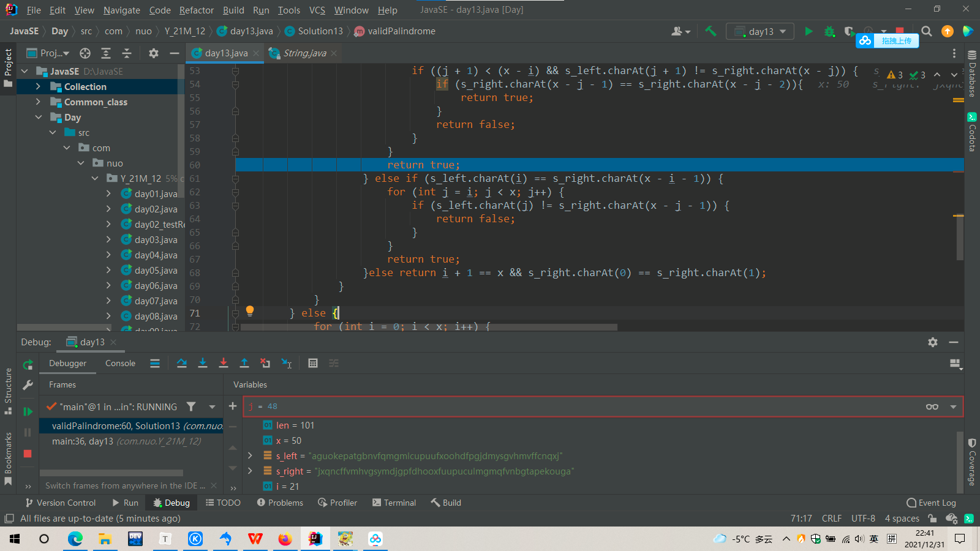The width and height of the screenshot is (980, 551).
Task: Click the Code With Me user icon
Action: [x=680, y=31]
